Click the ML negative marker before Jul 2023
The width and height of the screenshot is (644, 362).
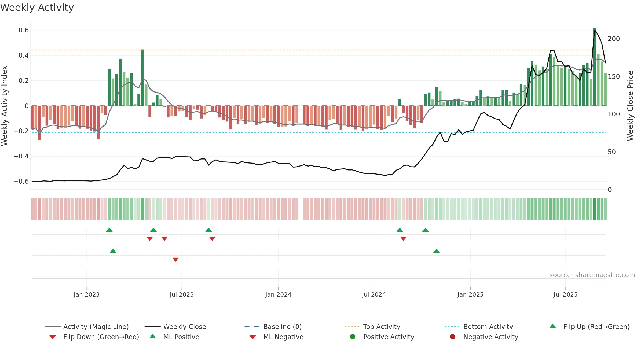[175, 260]
